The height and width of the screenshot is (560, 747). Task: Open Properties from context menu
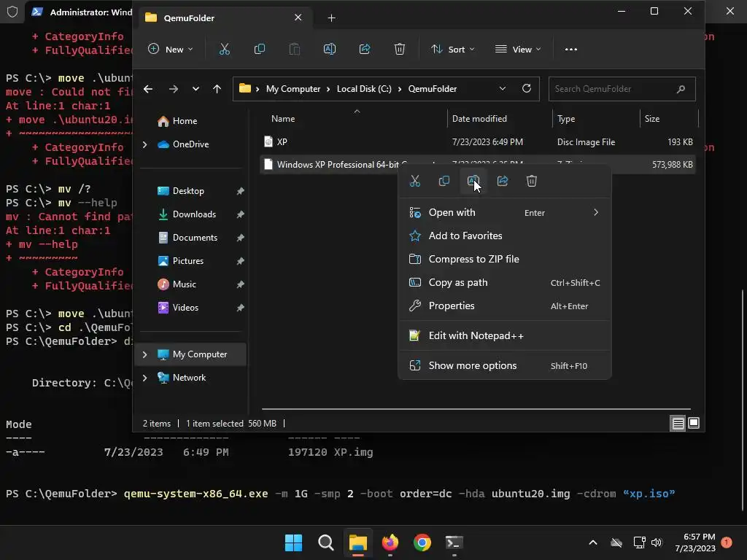(x=505, y=306)
